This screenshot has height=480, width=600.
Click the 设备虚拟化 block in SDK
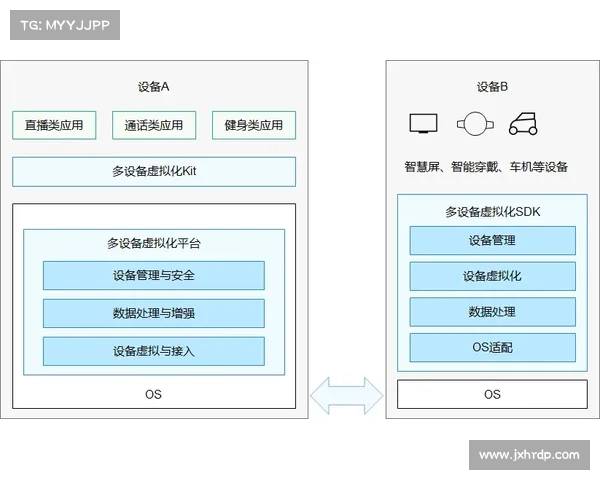click(492, 276)
